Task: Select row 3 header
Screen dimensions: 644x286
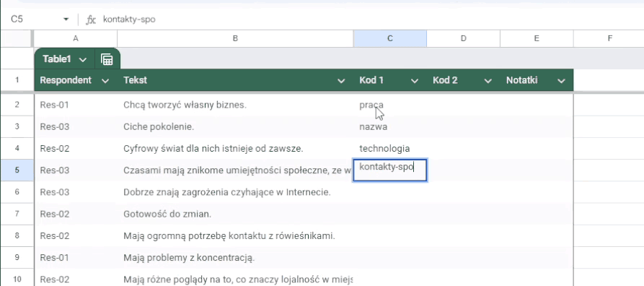Action: point(17,126)
